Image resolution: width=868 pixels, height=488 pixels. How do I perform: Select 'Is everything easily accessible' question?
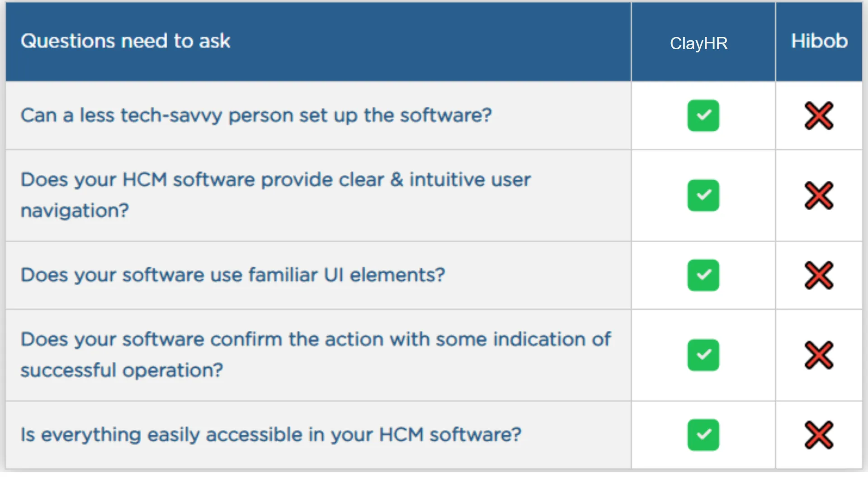tap(271, 435)
